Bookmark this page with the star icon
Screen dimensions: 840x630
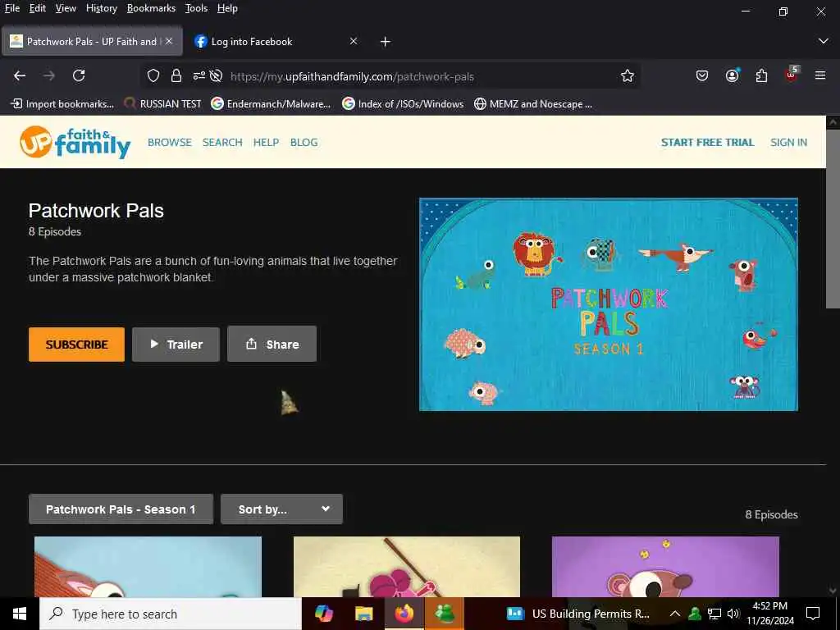pos(628,76)
